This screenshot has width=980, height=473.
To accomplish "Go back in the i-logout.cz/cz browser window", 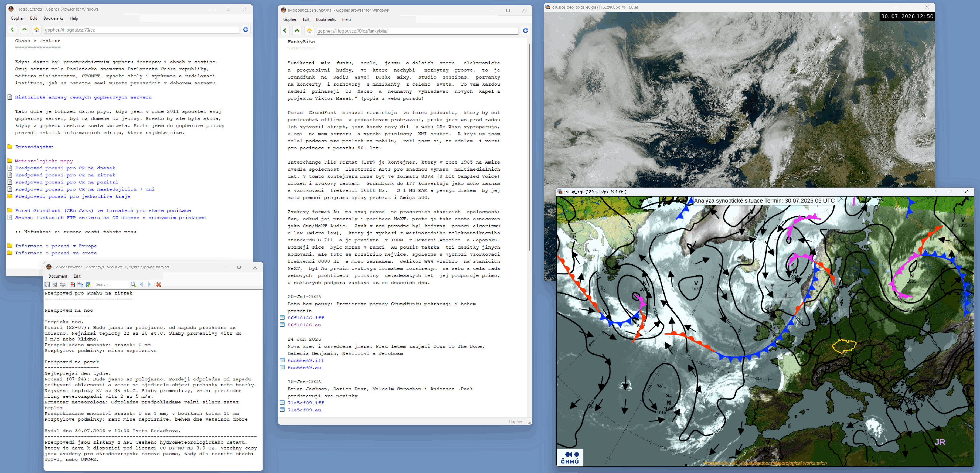I will pos(13,30).
